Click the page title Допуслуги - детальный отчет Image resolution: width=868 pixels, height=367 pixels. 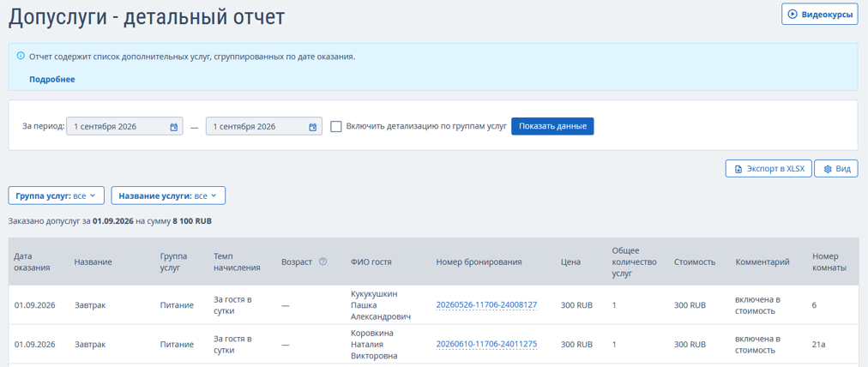pyautogui.click(x=146, y=18)
